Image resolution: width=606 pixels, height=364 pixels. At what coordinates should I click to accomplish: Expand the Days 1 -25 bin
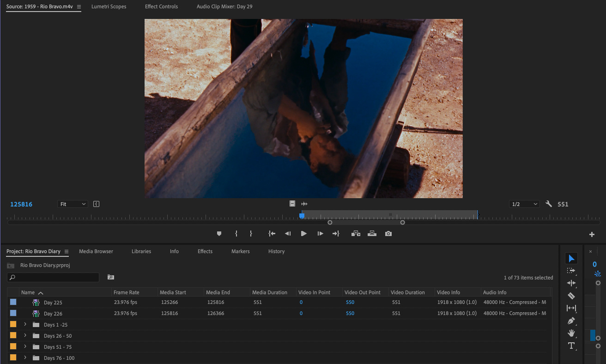pyautogui.click(x=25, y=324)
